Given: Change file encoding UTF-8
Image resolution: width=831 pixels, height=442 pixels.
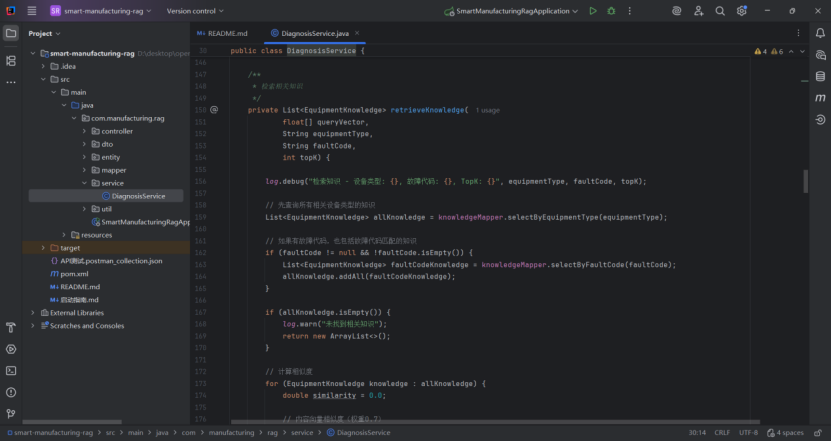Looking at the screenshot, I should (748, 432).
